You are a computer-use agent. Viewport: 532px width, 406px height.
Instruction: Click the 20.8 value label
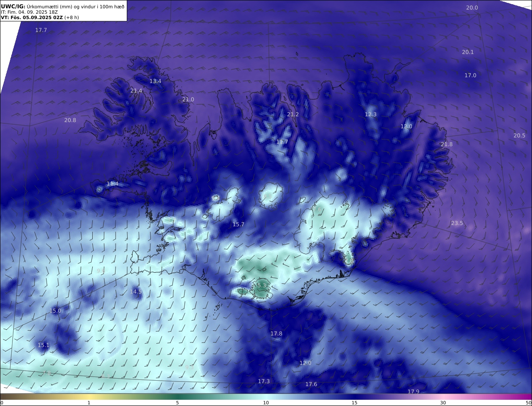(70, 120)
